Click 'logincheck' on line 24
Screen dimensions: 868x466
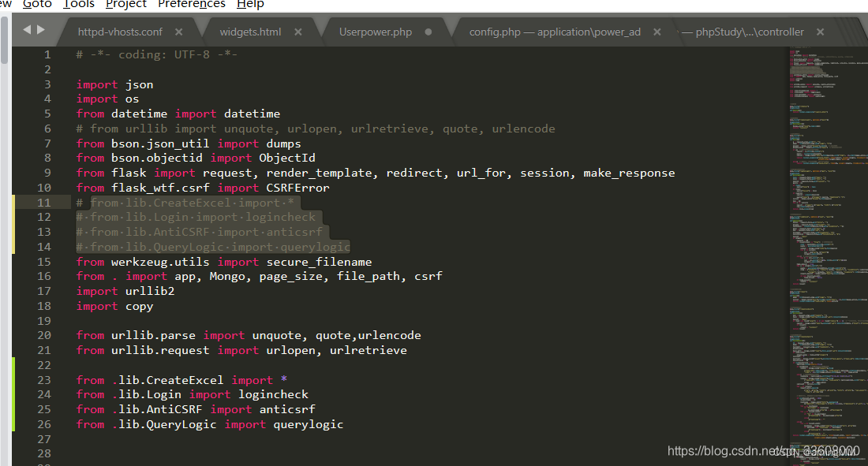click(273, 395)
